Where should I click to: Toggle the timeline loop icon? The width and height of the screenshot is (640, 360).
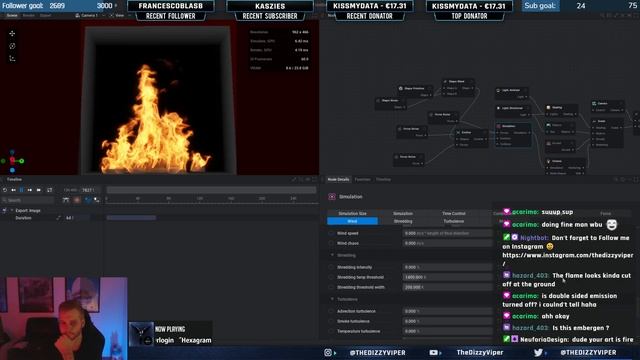(49, 190)
